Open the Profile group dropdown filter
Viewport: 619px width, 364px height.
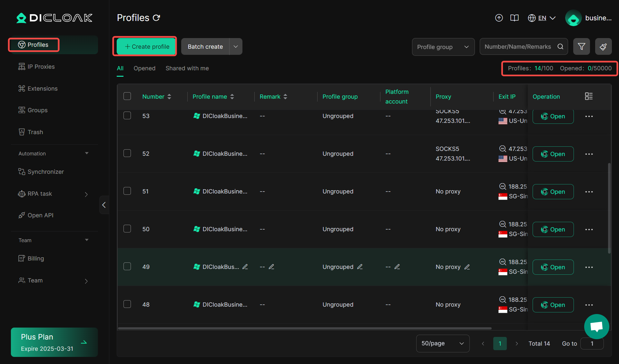point(443,46)
